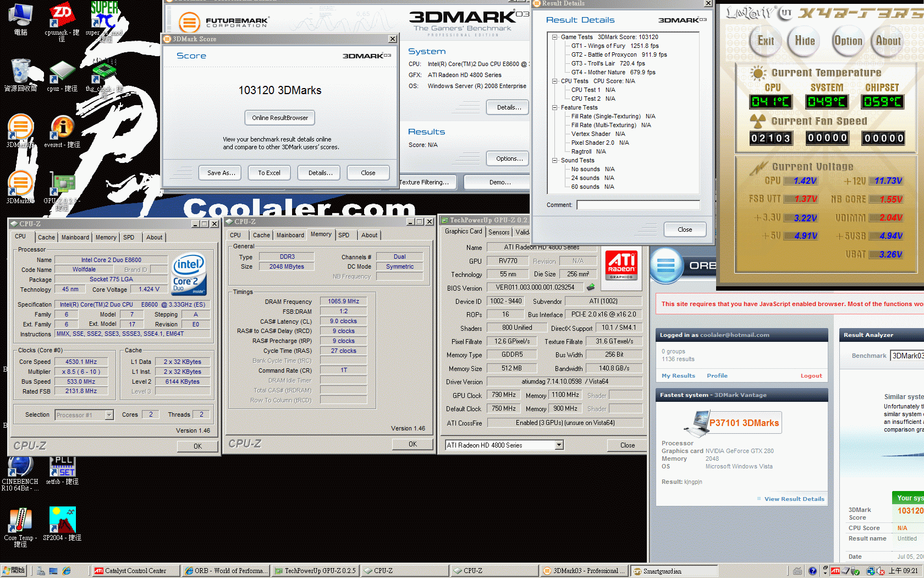Launch the everest desktop shortcut

coord(62,131)
